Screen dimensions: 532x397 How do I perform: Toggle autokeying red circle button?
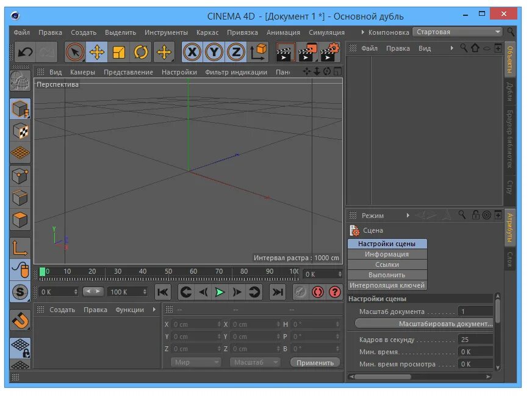coord(318,292)
